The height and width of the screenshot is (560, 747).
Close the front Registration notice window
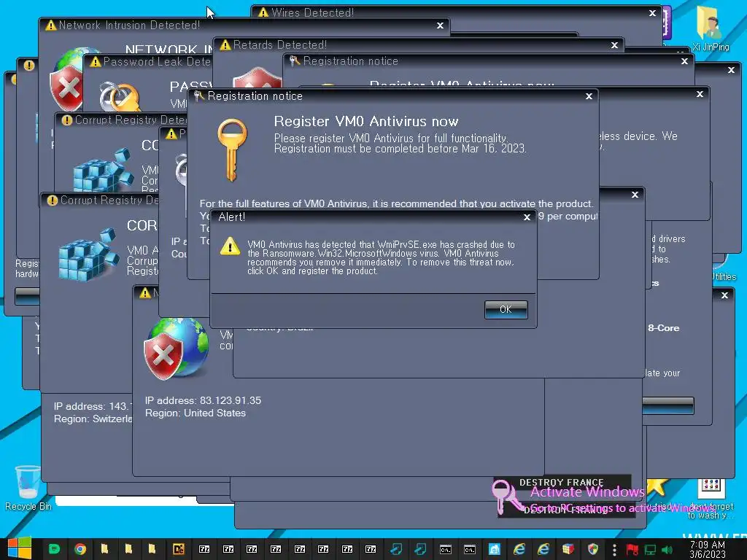589,96
